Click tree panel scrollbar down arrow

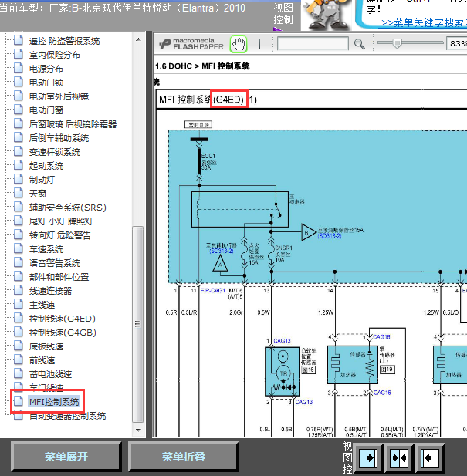click(138, 430)
